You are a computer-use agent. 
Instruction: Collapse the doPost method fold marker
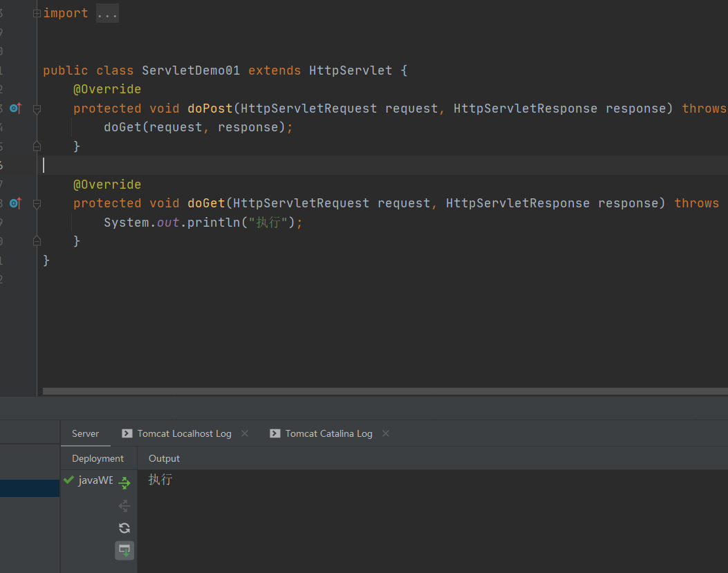pos(37,109)
